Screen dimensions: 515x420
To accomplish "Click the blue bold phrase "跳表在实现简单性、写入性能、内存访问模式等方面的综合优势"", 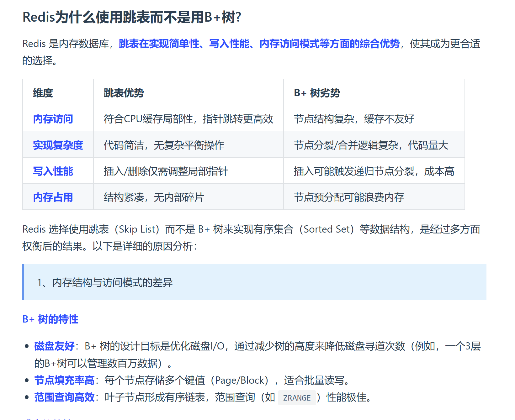I will click(x=259, y=44).
